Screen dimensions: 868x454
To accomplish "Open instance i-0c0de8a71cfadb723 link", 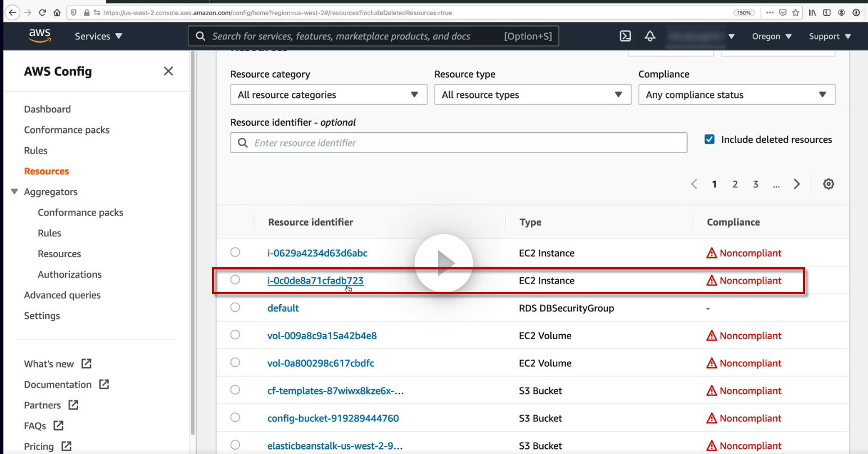I will (315, 281).
